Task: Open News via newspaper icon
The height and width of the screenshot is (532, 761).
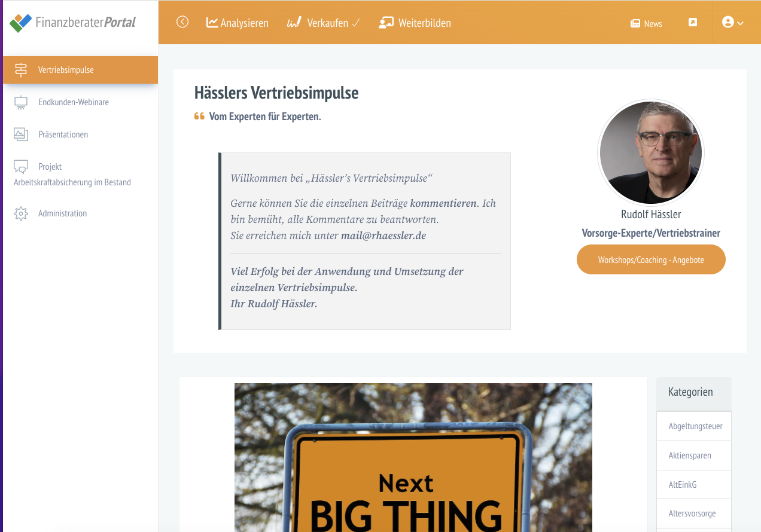Action: pos(635,24)
